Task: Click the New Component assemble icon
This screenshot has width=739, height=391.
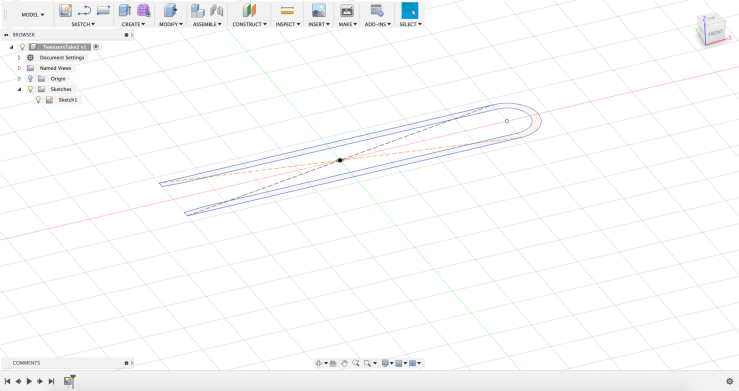Action: 197,10
